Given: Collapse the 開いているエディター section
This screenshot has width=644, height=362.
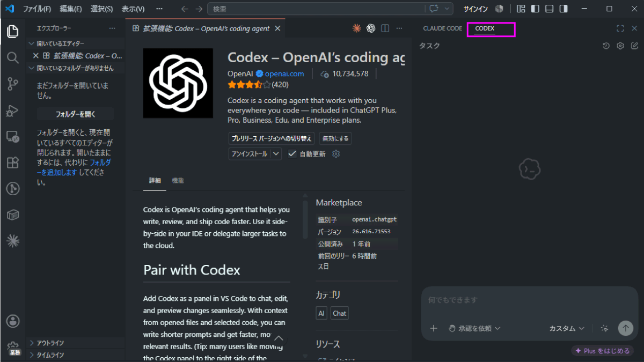Looking at the screenshot, I should point(75,43).
